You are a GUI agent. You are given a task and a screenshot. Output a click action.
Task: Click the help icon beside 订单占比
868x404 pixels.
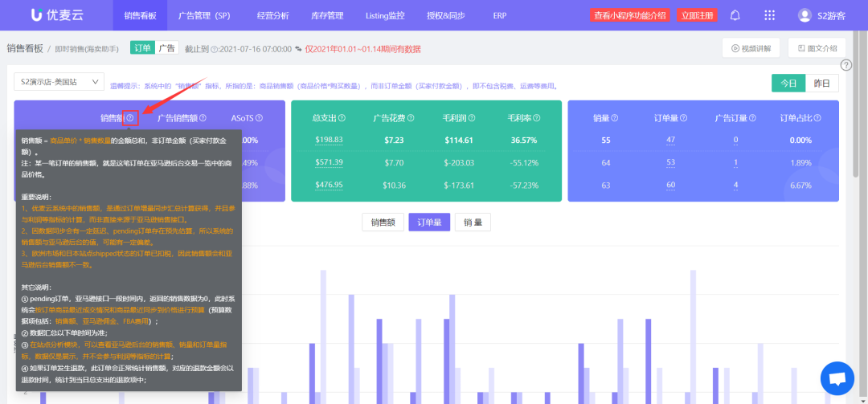click(818, 118)
